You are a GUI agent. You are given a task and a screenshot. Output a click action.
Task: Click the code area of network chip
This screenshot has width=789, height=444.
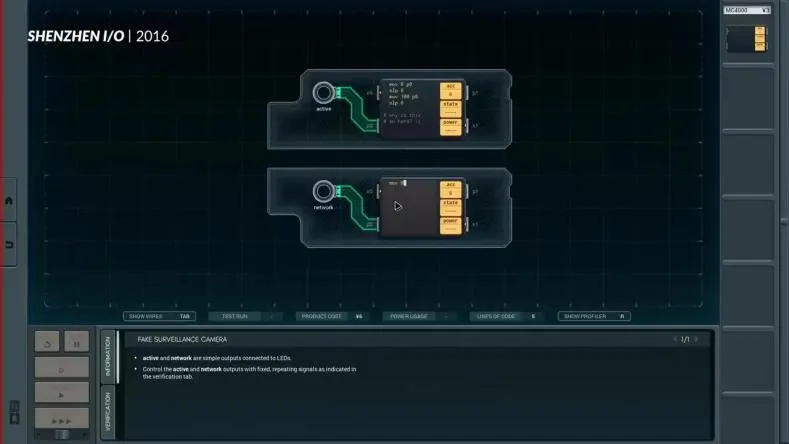coord(407,212)
